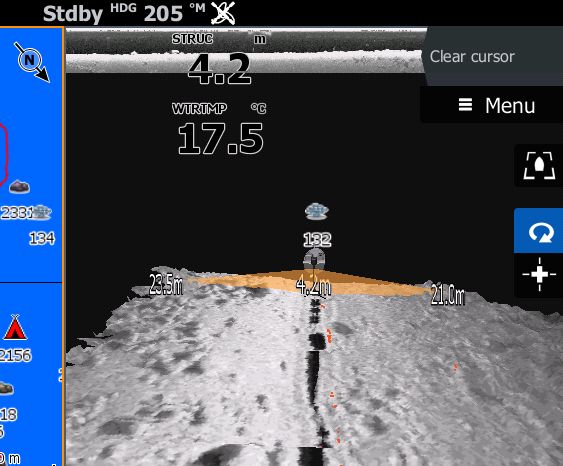Click the purple rock waypoint icon
This screenshot has height=466, width=563.
pos(19,187)
